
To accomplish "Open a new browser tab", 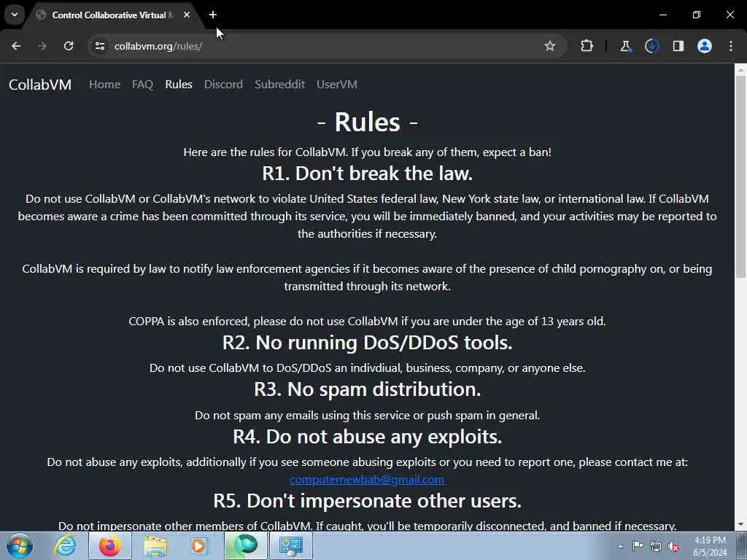I will (x=213, y=15).
